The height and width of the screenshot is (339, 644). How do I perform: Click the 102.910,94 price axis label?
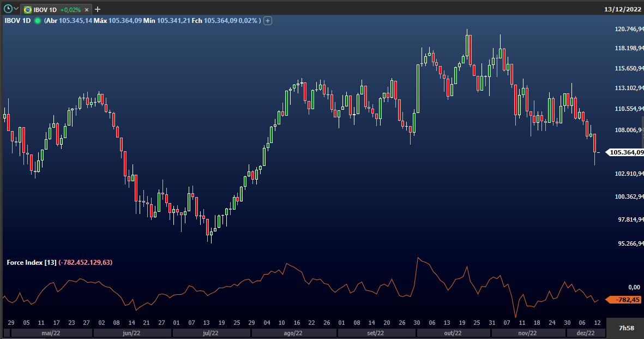click(629, 174)
